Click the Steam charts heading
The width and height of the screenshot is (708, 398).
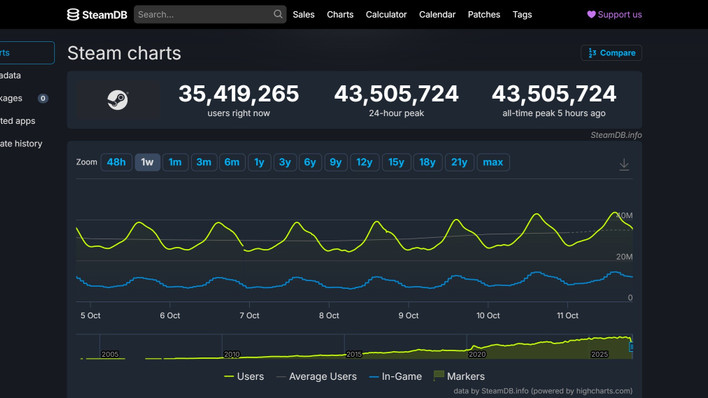tap(124, 53)
